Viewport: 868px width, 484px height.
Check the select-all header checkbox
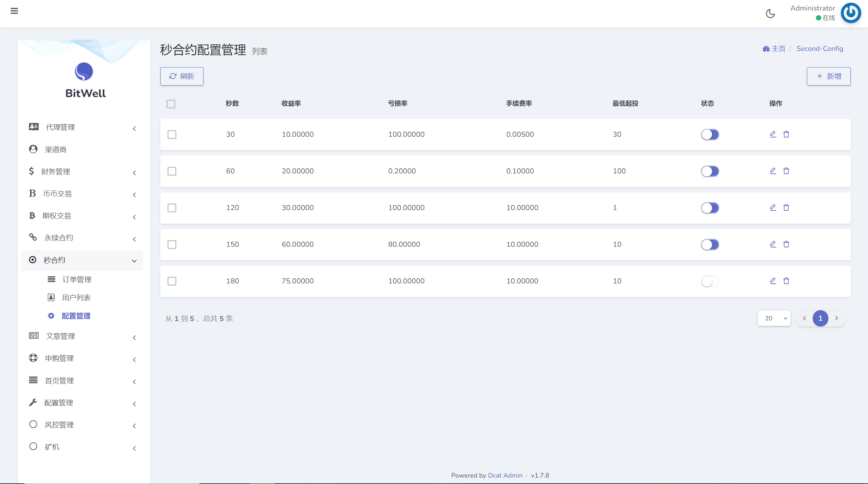171,104
